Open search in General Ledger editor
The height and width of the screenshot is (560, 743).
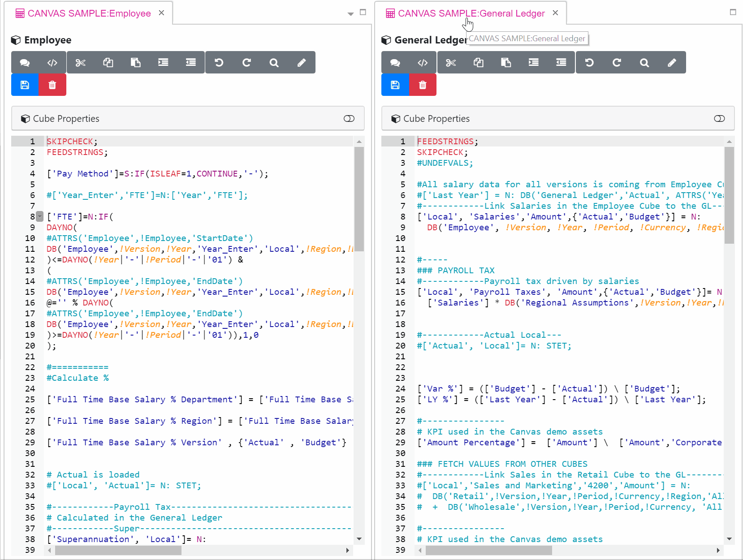click(x=644, y=63)
